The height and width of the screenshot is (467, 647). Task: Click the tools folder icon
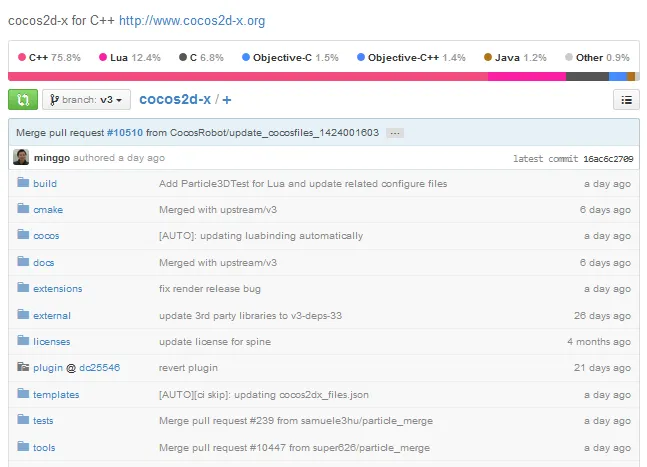point(23,447)
